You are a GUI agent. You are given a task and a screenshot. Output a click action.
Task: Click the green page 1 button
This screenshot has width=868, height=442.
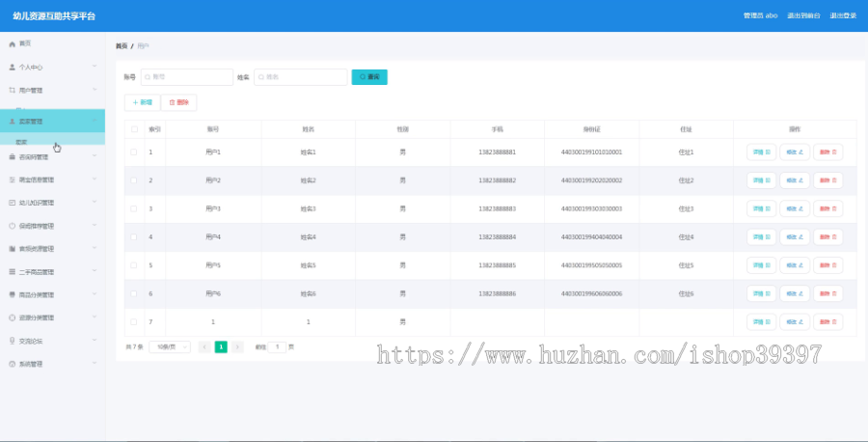coord(221,347)
